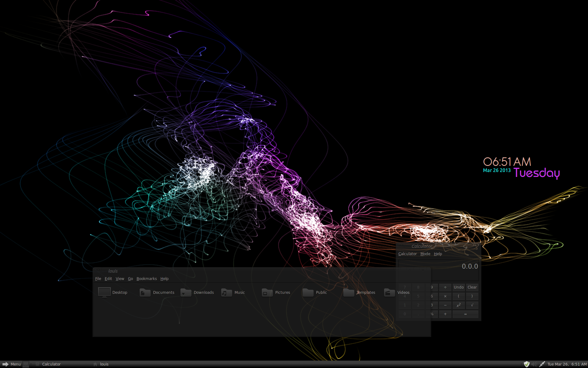This screenshot has height=368, width=588.
Task: Open the Downloads folder icon
Action: [186, 293]
